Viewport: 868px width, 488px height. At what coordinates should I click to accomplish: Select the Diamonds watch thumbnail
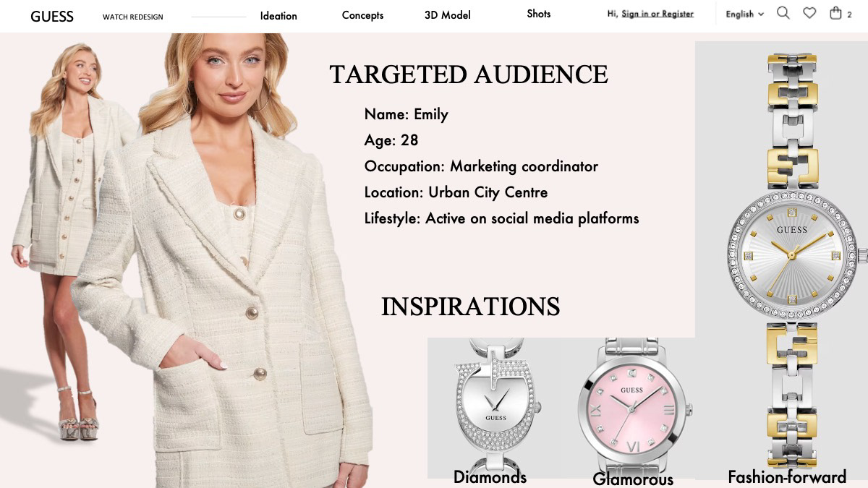pyautogui.click(x=496, y=408)
